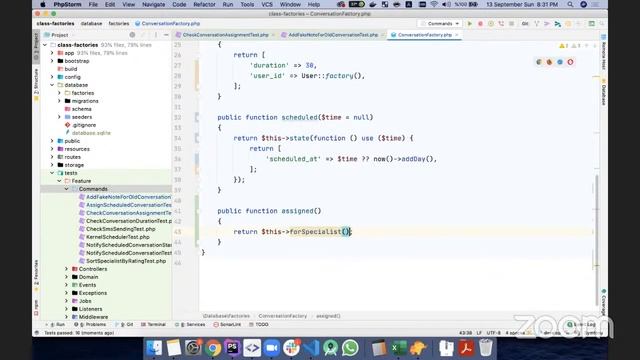Open the File menu
The width and height of the screenshot is (640, 360).
pos(93,4)
